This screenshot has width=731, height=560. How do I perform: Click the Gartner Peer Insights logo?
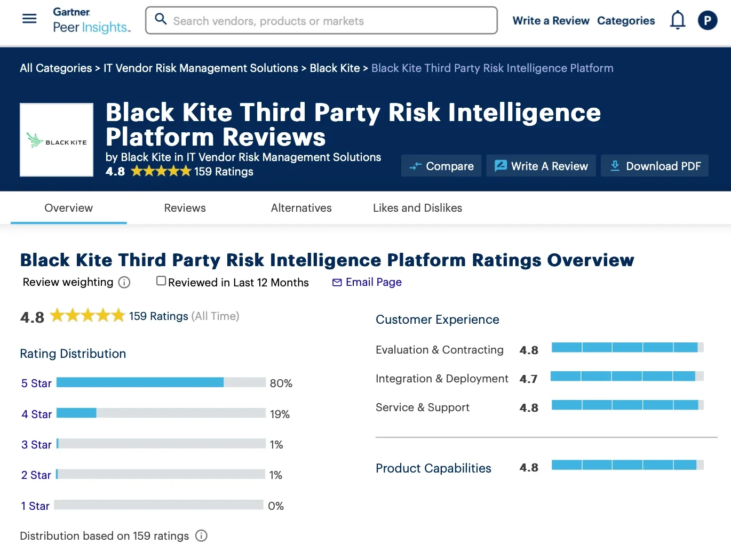[91, 20]
